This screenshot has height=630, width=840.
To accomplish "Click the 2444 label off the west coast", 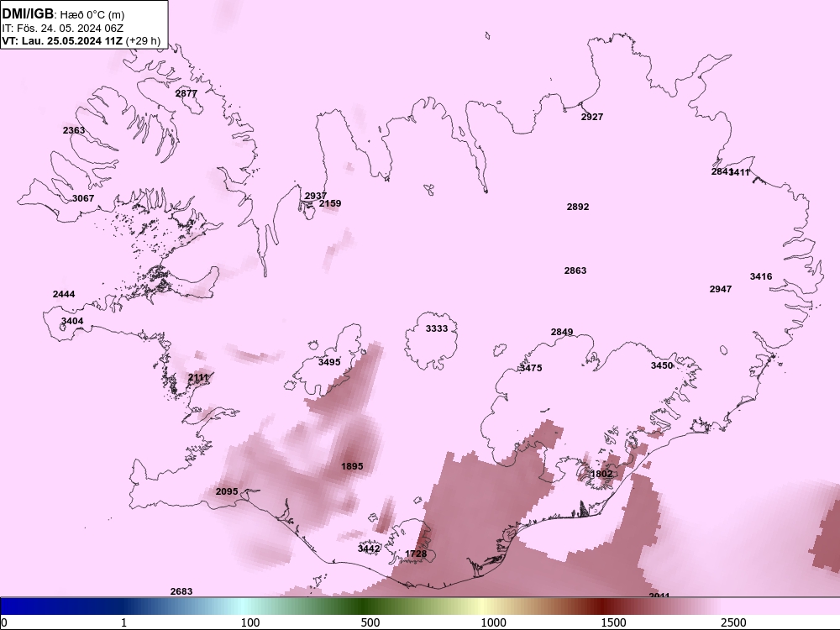I will tap(64, 294).
